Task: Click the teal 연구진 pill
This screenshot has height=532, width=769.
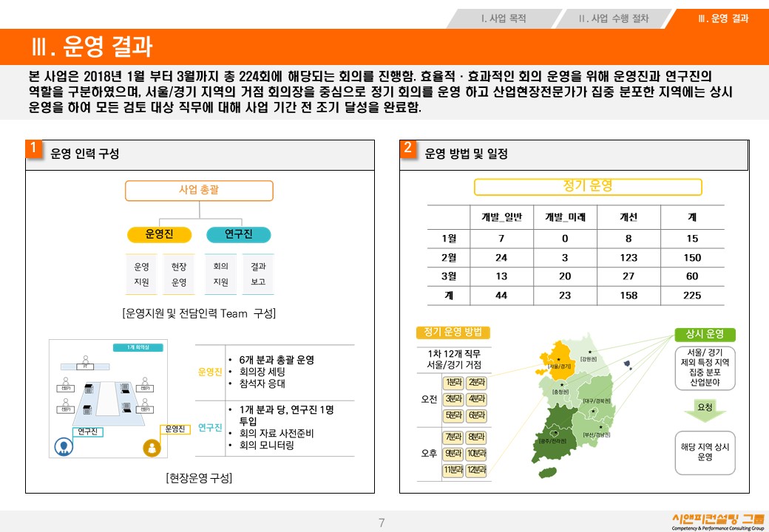Action: click(238, 234)
